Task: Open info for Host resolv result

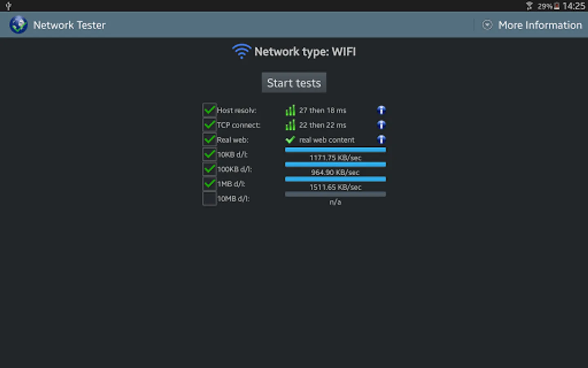Action: tap(381, 110)
